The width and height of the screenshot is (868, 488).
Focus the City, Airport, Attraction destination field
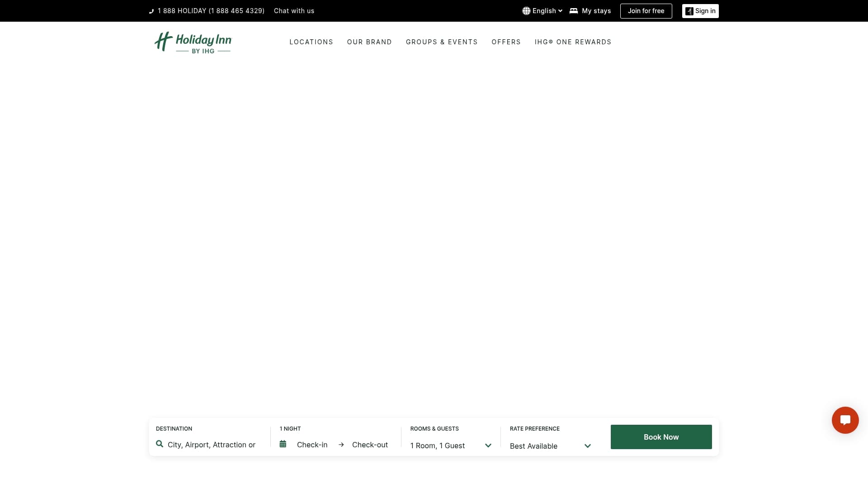pos(212,445)
